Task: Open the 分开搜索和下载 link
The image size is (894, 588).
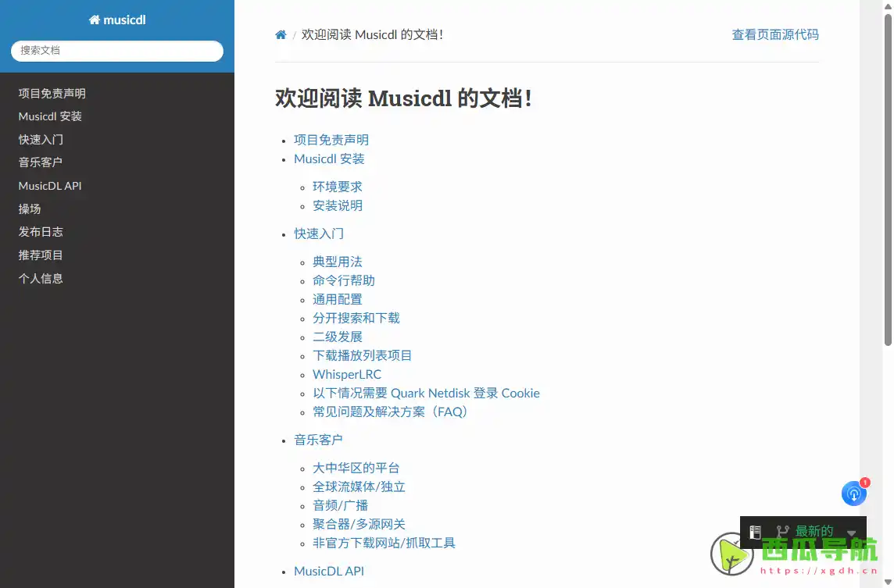Action: (356, 318)
